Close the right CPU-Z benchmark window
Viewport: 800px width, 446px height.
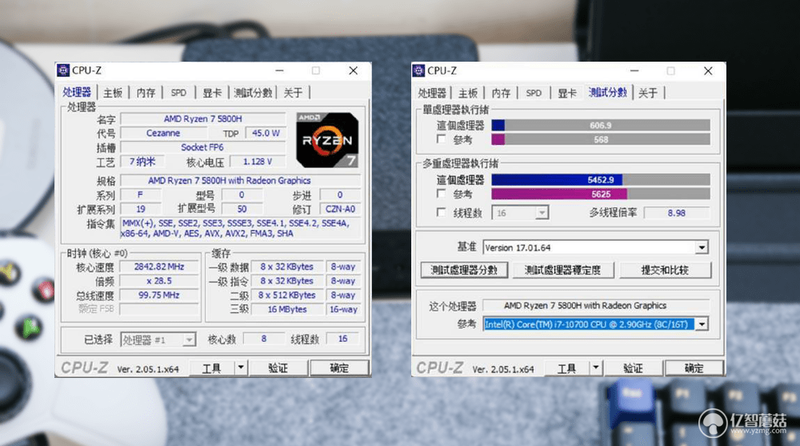point(708,70)
